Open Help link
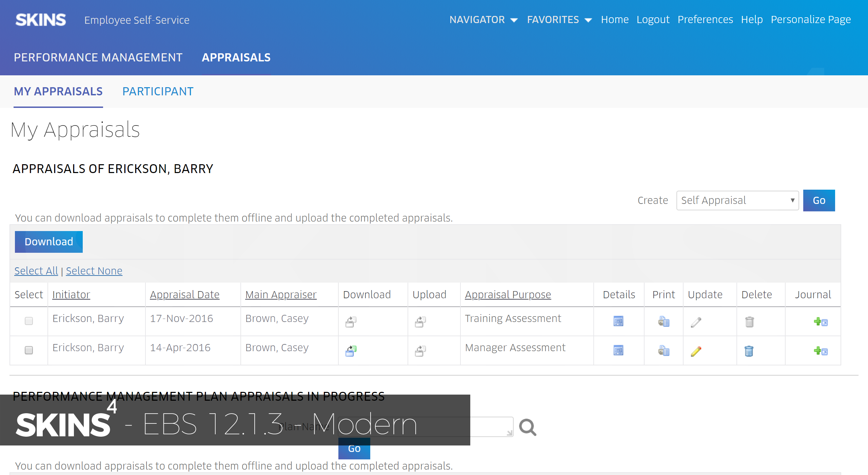The height and width of the screenshot is (475, 868). tap(752, 20)
